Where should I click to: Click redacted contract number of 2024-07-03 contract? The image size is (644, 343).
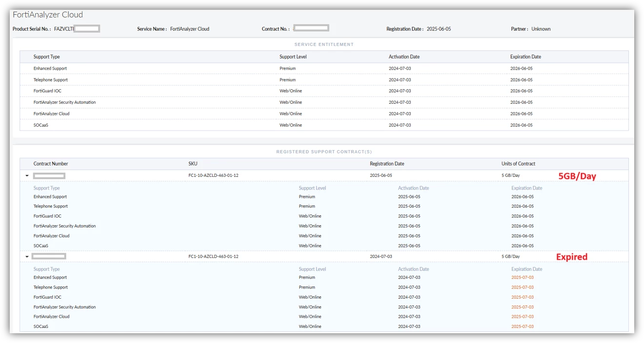point(49,256)
